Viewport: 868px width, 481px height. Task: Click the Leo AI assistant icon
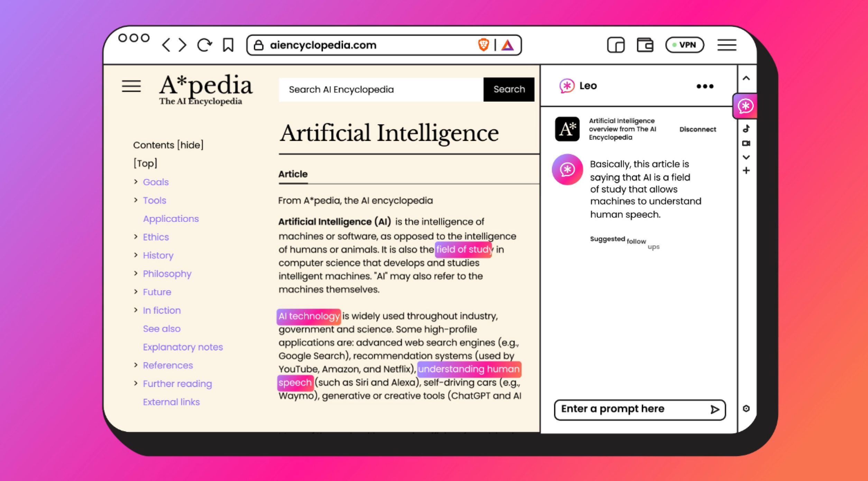tap(745, 105)
